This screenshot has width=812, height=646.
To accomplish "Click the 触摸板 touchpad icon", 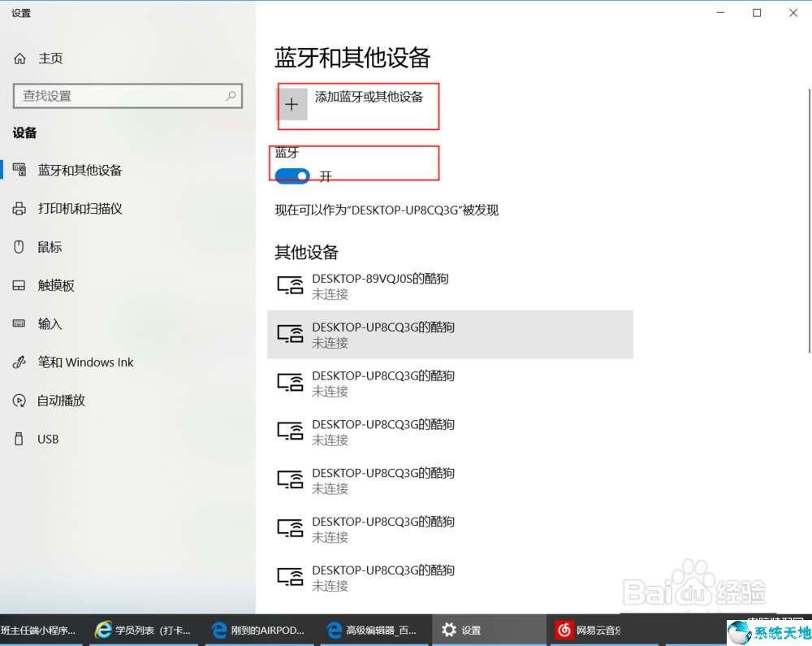I will [x=19, y=285].
